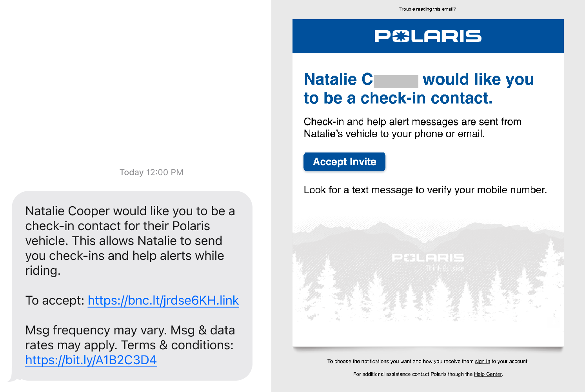The height and width of the screenshot is (392, 585).
Task: Click the mobile number verification instruction text
Action: point(425,190)
